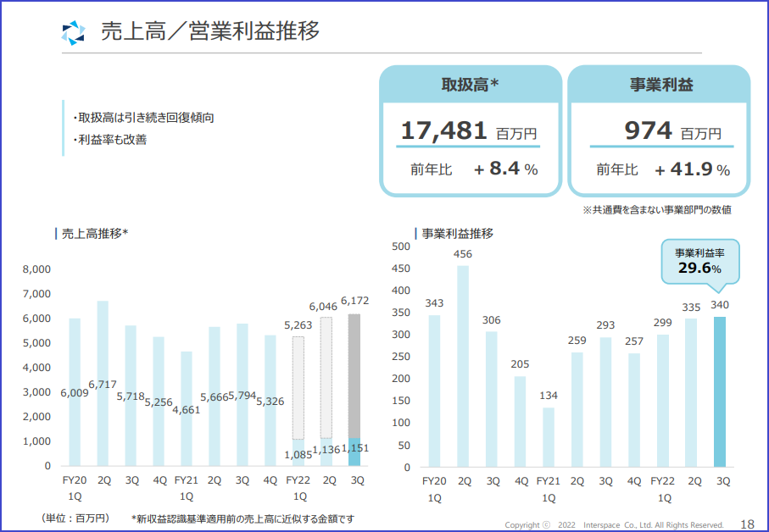Viewport: 769px width, 532px height.
Task: Click the 5,666 sales data label
Action: (215, 397)
